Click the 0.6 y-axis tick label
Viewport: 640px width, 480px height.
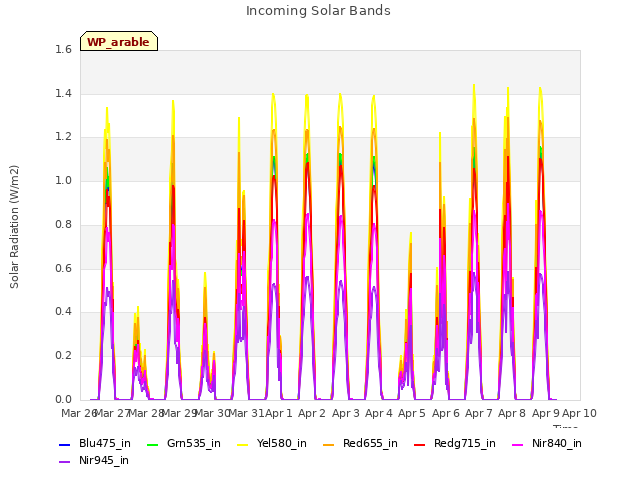(63, 268)
